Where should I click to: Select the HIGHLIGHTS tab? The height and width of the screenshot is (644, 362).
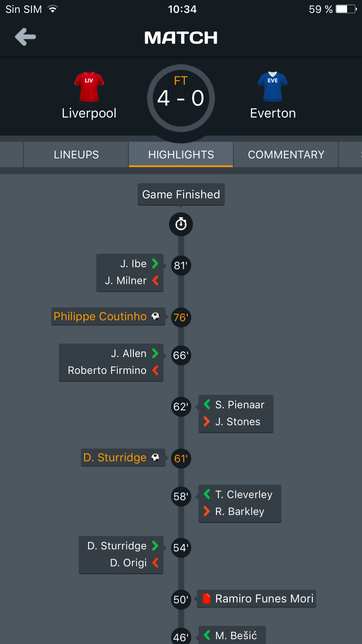[181, 155]
